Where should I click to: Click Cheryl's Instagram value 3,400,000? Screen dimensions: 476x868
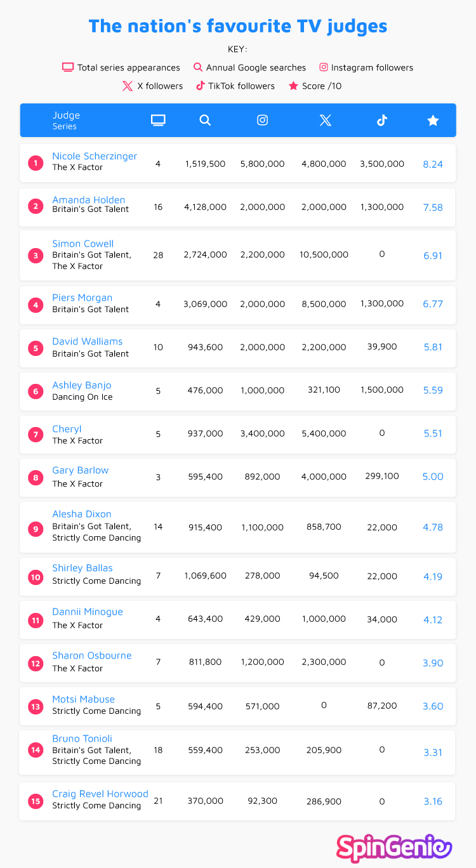click(262, 433)
